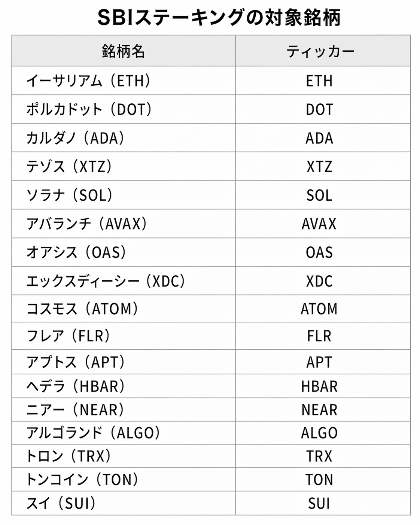
Task: Select the NEAR cell in ticker column
Action: (x=319, y=410)
